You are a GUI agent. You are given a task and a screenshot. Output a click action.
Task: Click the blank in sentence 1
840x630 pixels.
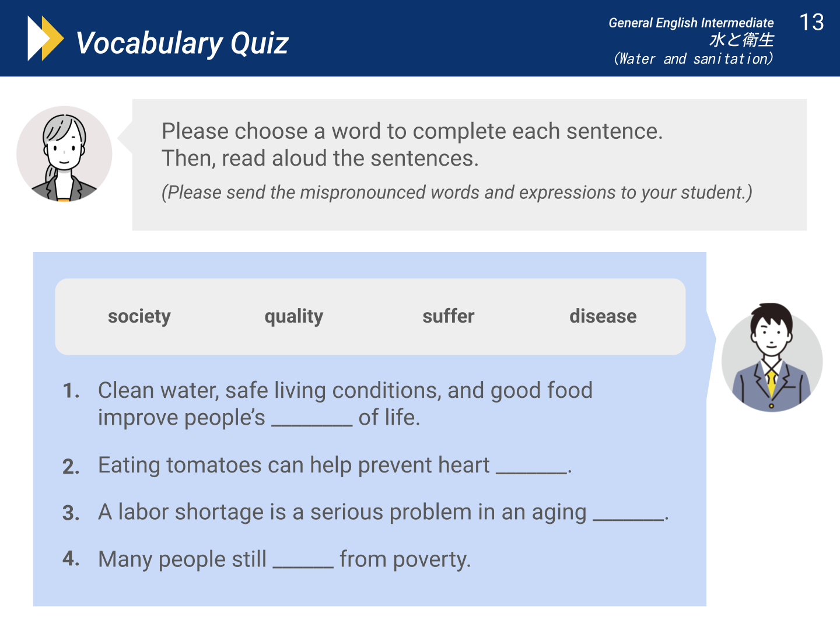tap(312, 421)
